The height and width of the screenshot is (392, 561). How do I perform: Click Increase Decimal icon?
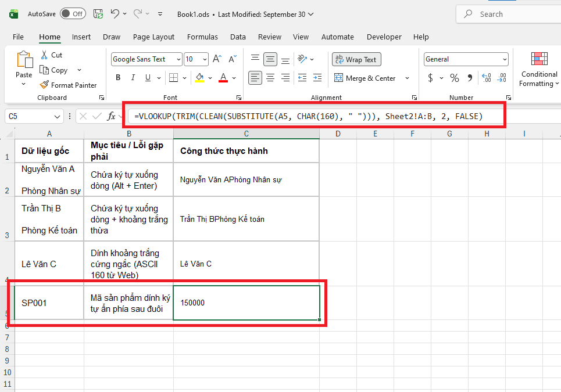click(x=487, y=78)
